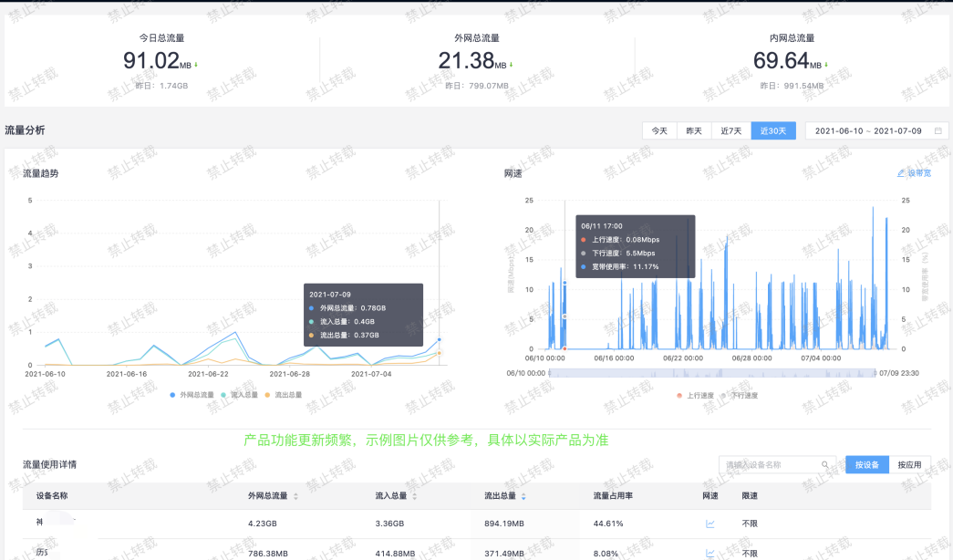953x560 pixels.
Task: Click 内网总流量 value 69.64
Action: [x=781, y=61]
